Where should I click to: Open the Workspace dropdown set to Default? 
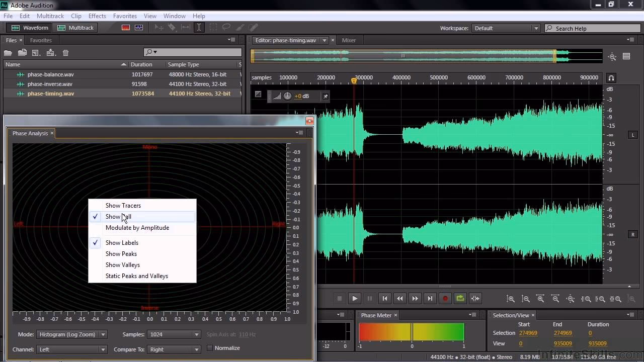[506, 28]
